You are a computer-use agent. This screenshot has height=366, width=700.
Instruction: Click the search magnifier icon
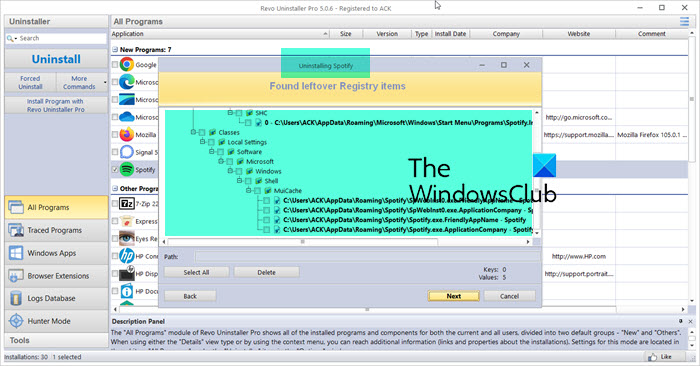[x=10, y=39]
